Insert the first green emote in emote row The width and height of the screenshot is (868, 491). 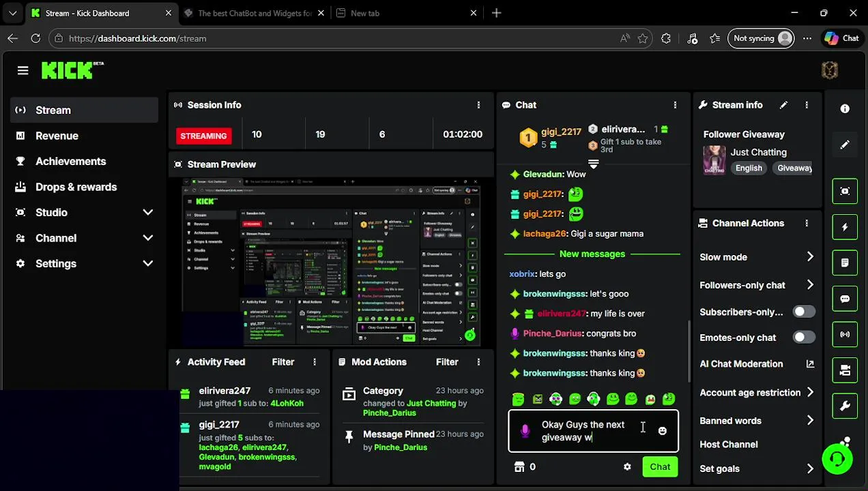coord(519,400)
